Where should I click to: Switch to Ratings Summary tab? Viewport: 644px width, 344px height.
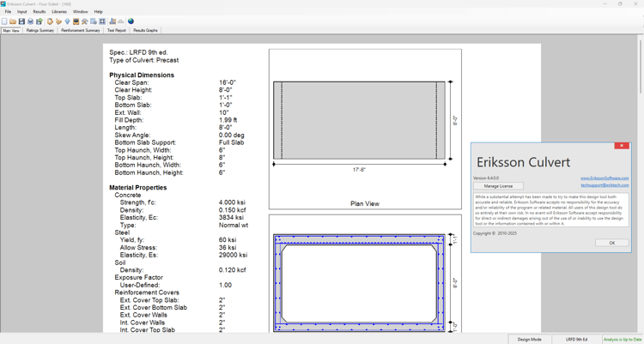(40, 30)
